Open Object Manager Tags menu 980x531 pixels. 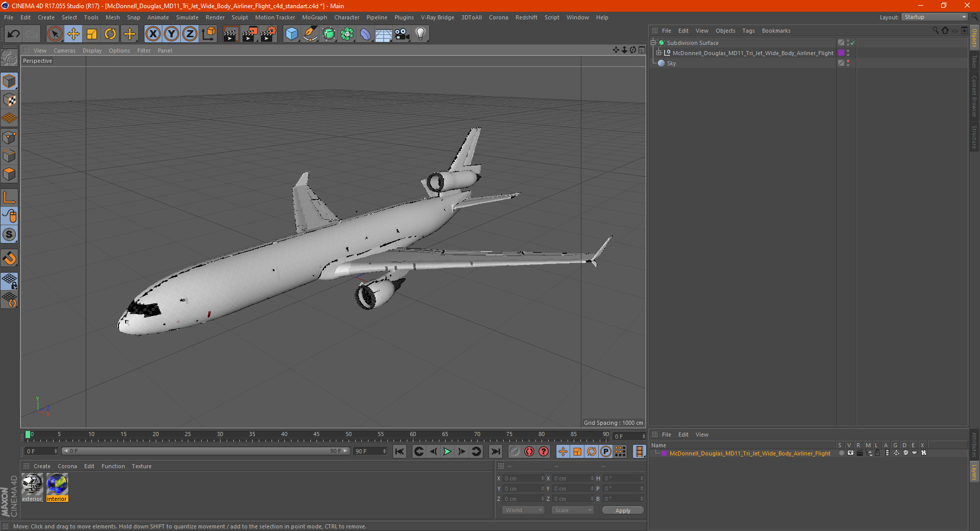(x=748, y=31)
